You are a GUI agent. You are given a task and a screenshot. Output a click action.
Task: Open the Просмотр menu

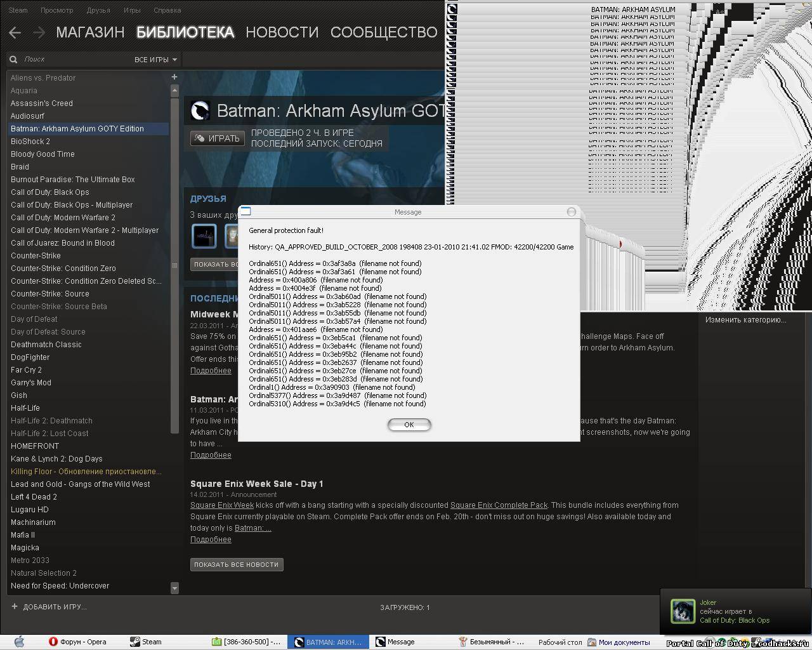(56, 10)
